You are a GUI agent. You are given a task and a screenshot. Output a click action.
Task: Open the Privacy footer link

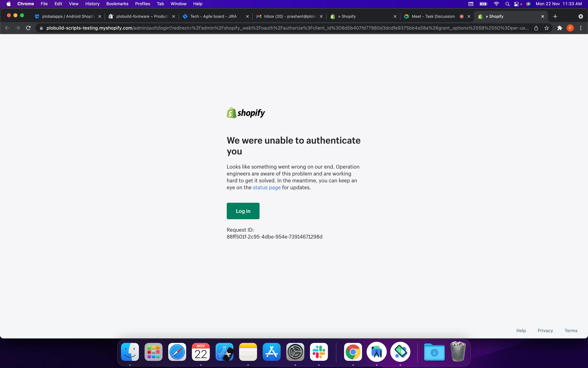[x=545, y=331]
